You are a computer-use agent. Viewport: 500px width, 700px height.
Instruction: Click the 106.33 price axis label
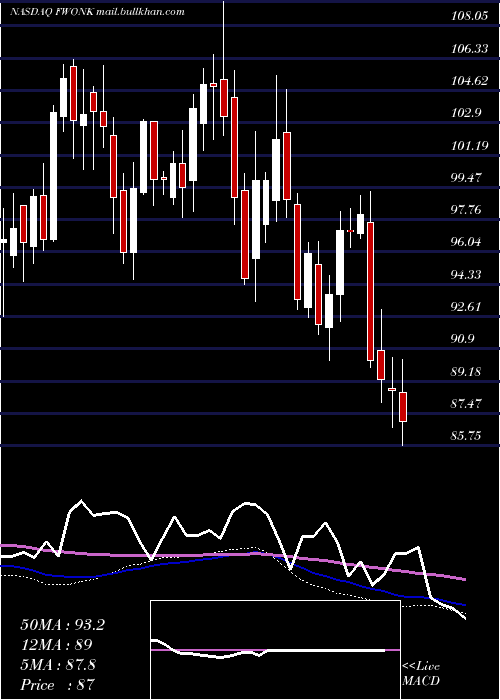click(470, 49)
